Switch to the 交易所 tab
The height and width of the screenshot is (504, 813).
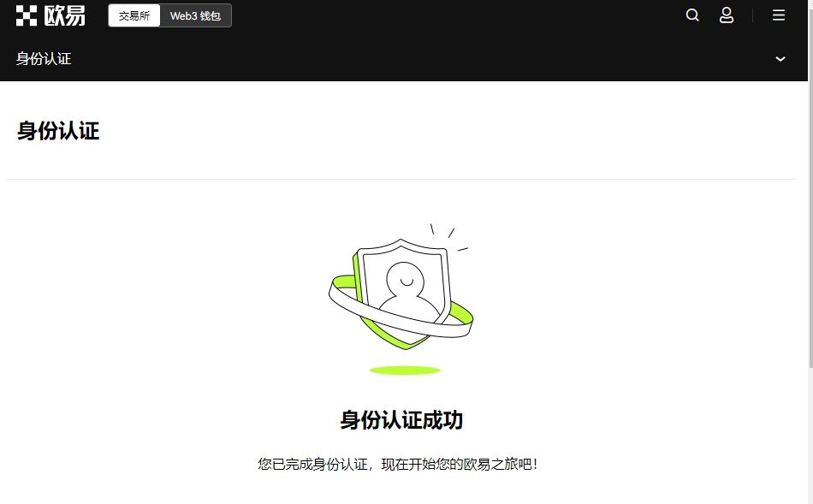coord(134,15)
